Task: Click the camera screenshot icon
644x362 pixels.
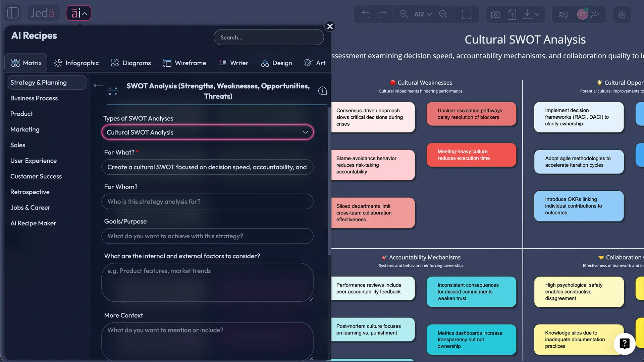Action: pyautogui.click(x=495, y=14)
